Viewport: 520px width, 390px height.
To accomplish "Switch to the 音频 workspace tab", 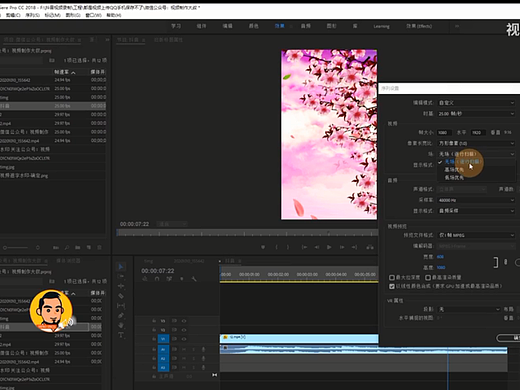I will click(x=306, y=26).
